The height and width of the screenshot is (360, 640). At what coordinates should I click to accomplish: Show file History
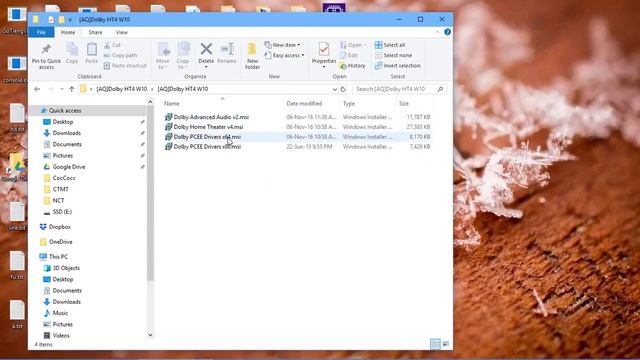pyautogui.click(x=352, y=65)
